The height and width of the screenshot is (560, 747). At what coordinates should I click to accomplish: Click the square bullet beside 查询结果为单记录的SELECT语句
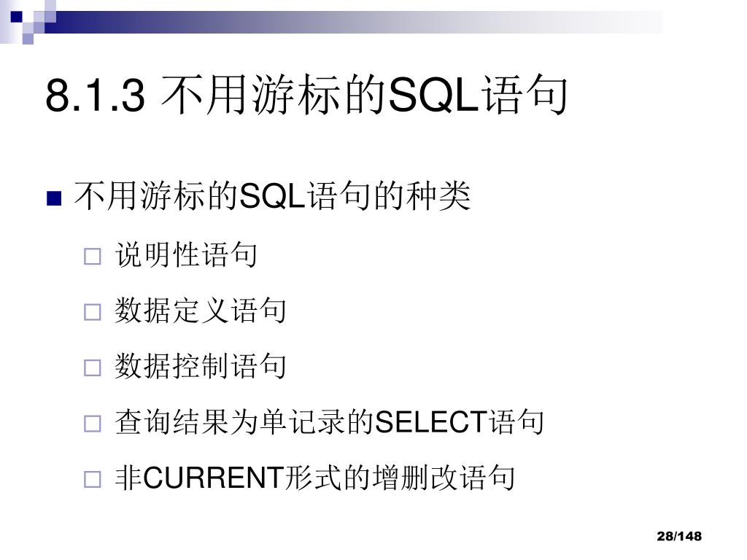click(93, 424)
